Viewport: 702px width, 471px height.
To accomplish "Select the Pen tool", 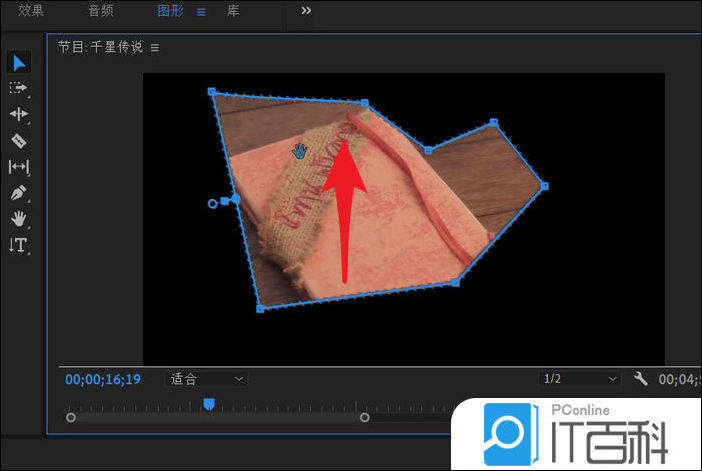I will 18,193.
